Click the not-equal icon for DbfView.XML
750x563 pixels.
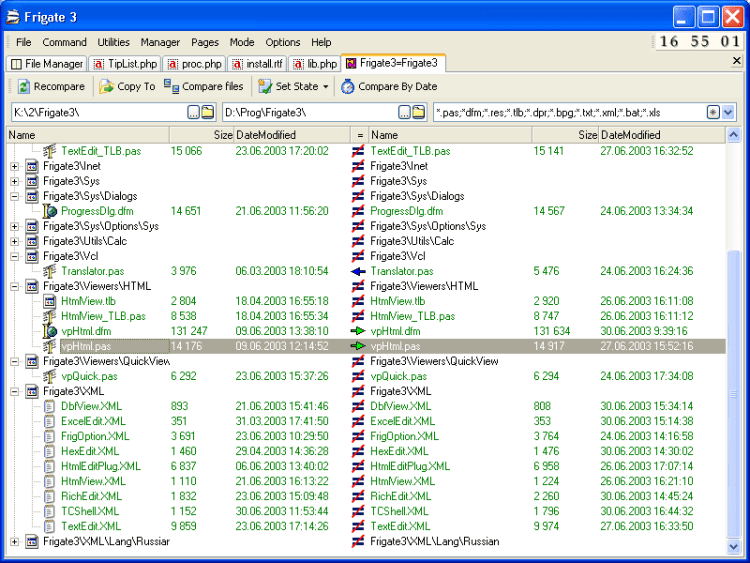point(358,406)
